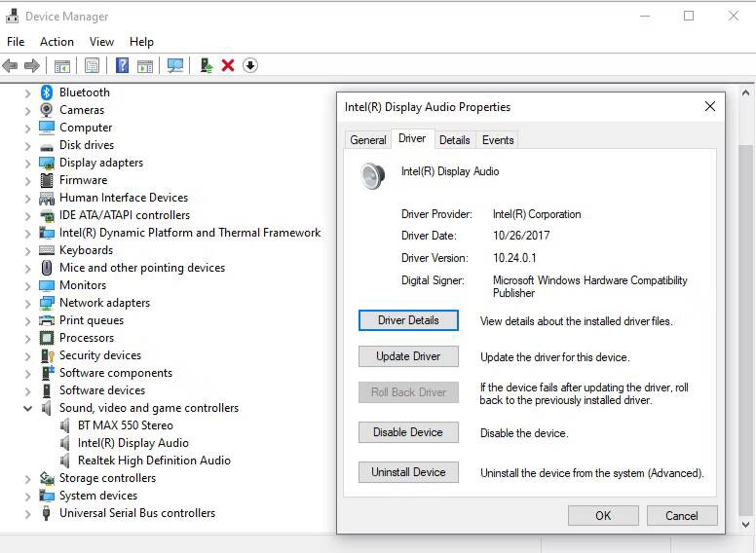
Task: Switch to the General tab
Action: [368, 140]
